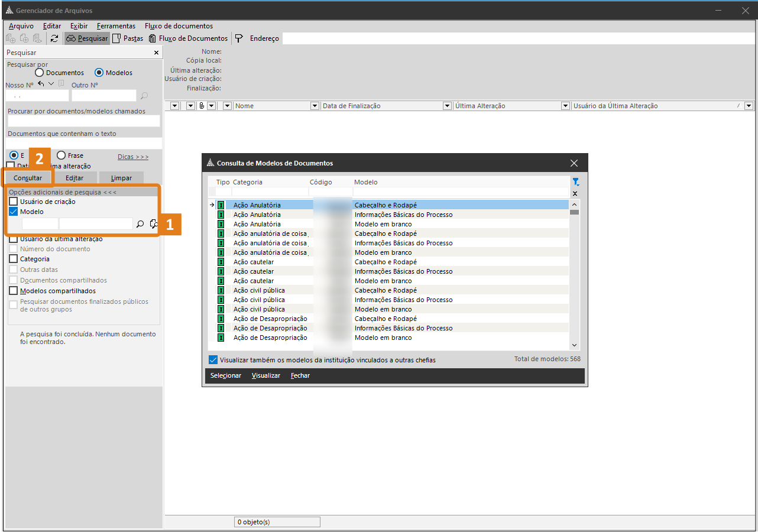
Task: Click the Fluxo de Documentos toolbar button
Action: (188, 38)
